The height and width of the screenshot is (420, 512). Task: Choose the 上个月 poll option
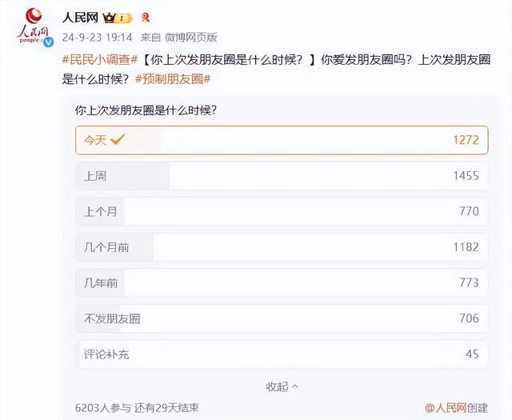(282, 211)
